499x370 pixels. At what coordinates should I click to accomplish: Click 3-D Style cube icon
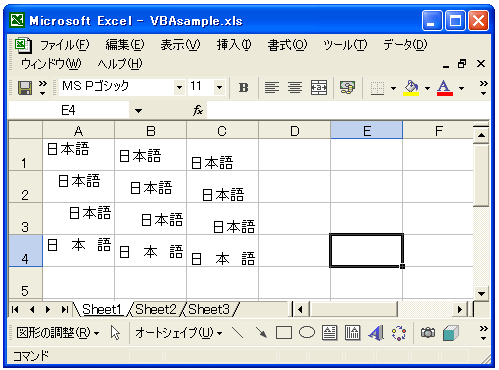tap(451, 333)
